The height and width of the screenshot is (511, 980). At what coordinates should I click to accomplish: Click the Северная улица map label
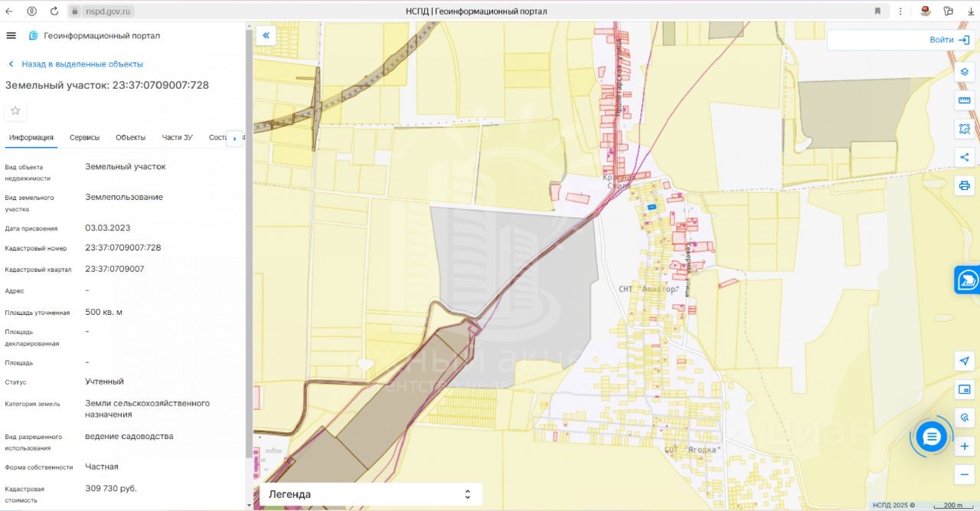pyautogui.click(x=688, y=269)
